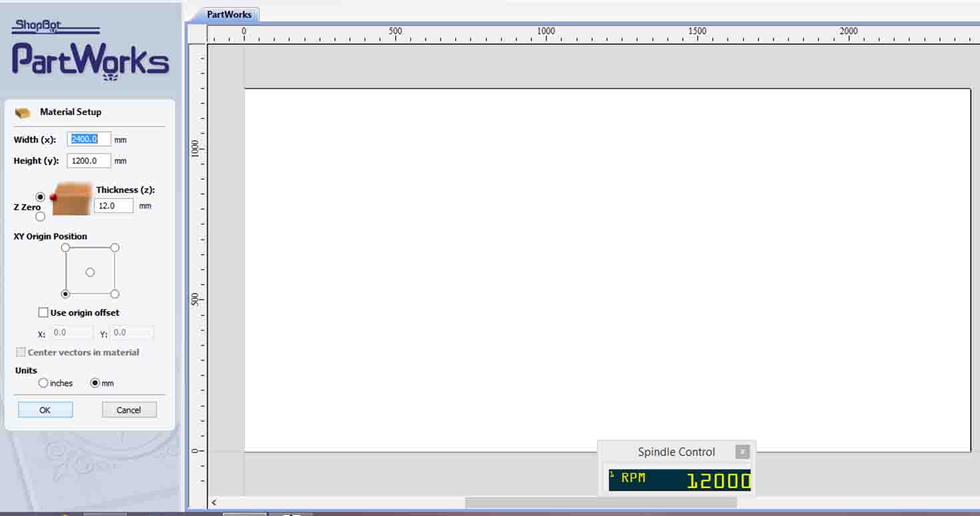
Task: Cancel the material setup
Action: tap(129, 410)
